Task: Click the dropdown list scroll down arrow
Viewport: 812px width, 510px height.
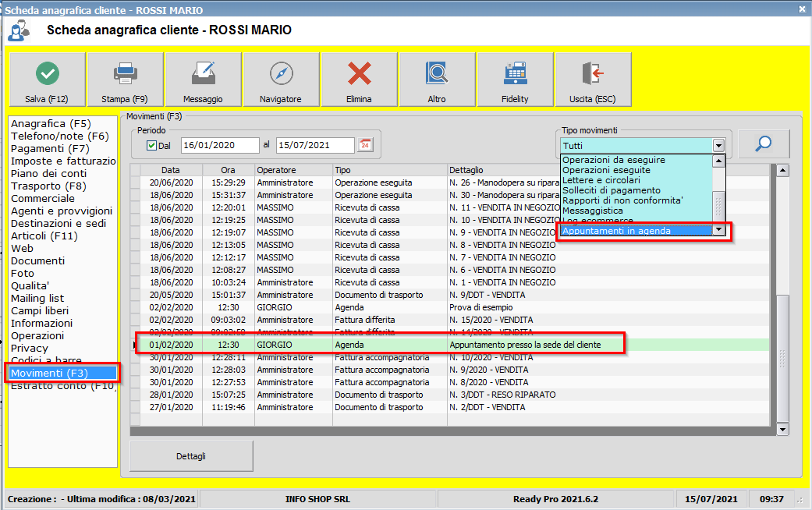Action: click(718, 230)
